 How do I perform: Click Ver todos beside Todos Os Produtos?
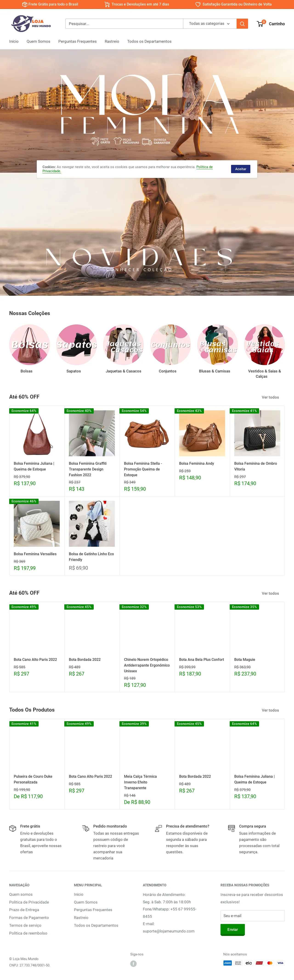[270, 710]
